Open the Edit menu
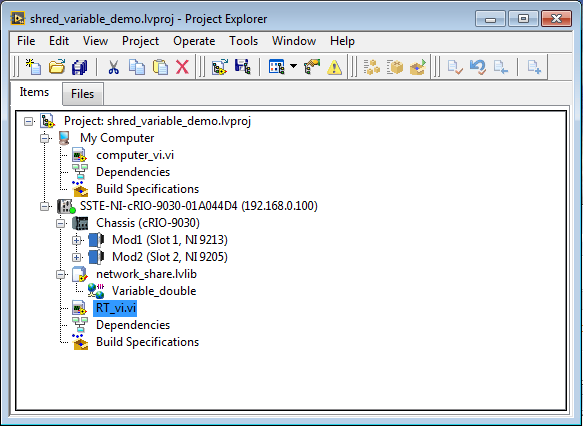This screenshot has height=428, width=585. pos(59,41)
